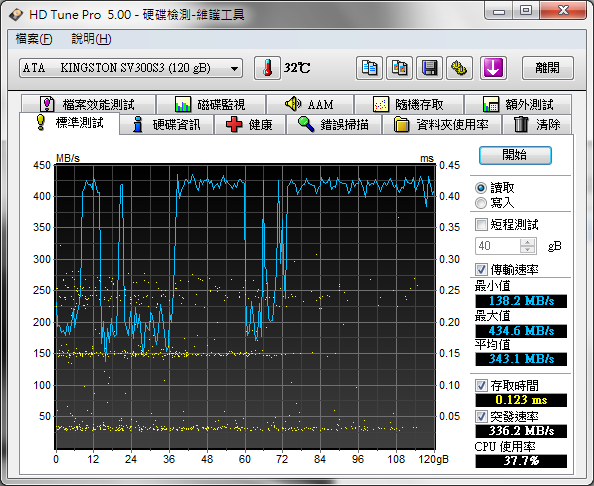Click the minimum value 138.2 MB/s
Image resolution: width=594 pixels, height=486 pixels.
(x=521, y=301)
